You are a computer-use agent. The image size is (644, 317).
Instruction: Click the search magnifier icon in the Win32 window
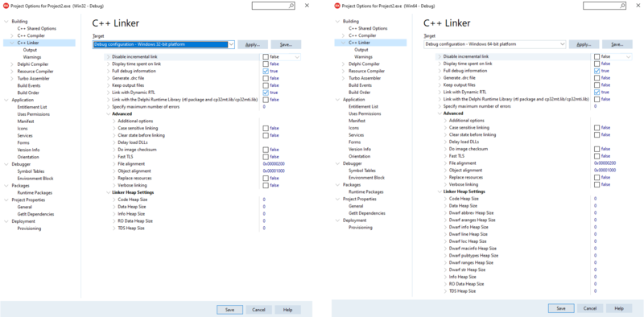(x=291, y=6)
